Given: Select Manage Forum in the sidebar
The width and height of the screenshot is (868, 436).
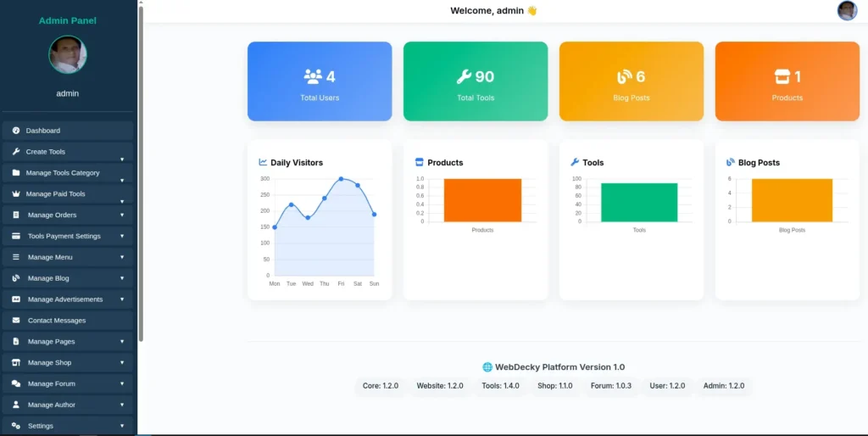Looking at the screenshot, I should tap(68, 383).
